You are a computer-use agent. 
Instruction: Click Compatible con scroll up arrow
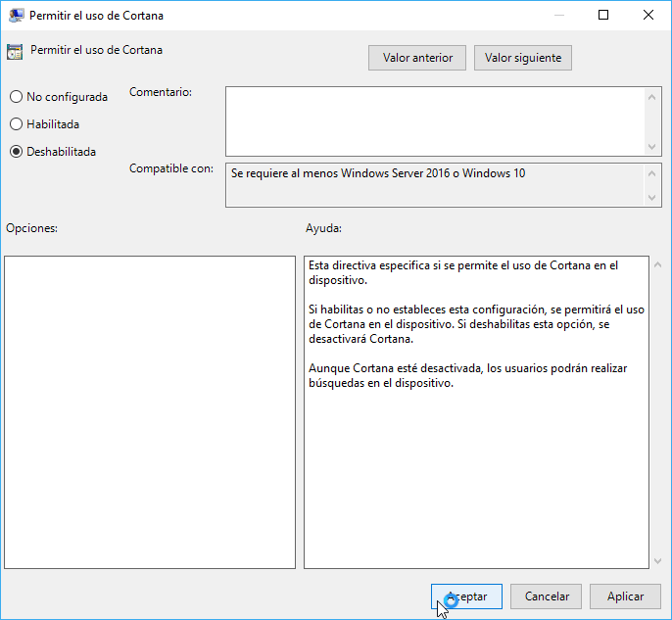click(651, 173)
